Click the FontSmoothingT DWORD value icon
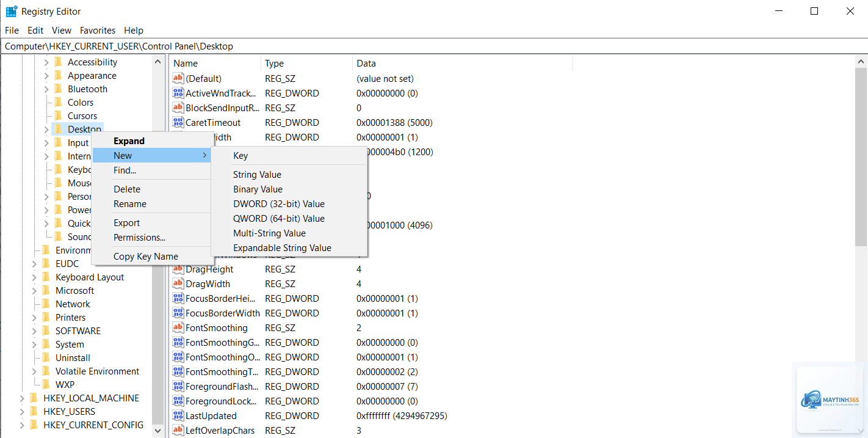The image size is (868, 438). coord(178,371)
